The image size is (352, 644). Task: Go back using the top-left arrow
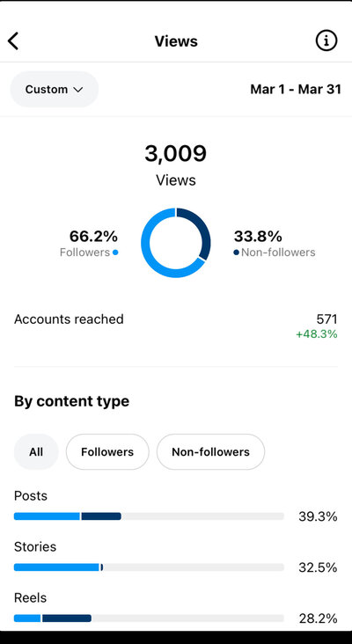(13, 41)
